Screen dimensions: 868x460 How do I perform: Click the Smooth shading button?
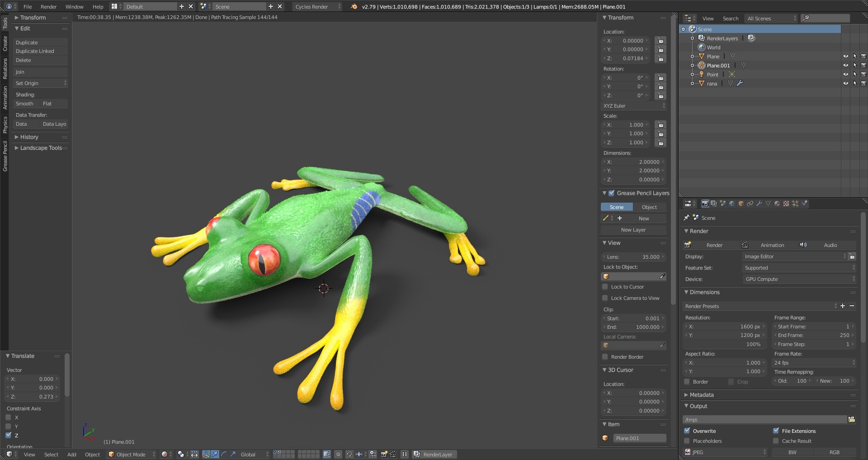click(27, 104)
